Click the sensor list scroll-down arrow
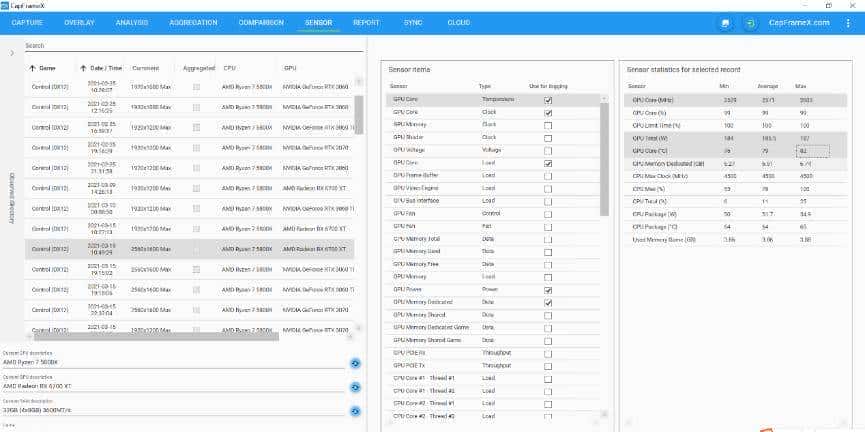 [x=605, y=413]
